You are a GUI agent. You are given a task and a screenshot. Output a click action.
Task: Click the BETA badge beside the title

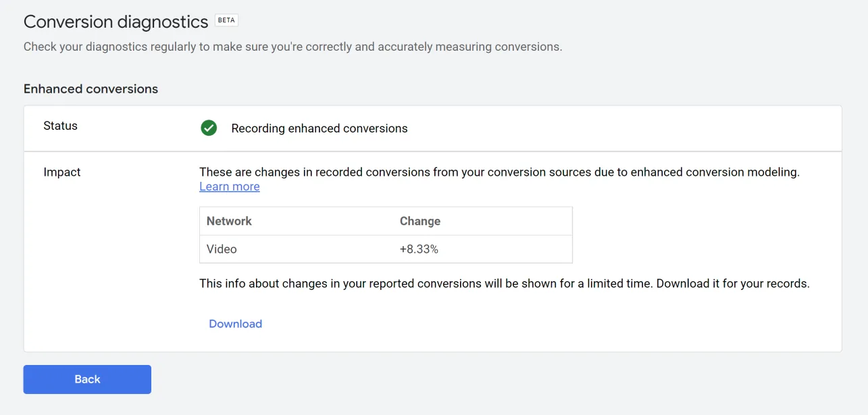(x=226, y=20)
